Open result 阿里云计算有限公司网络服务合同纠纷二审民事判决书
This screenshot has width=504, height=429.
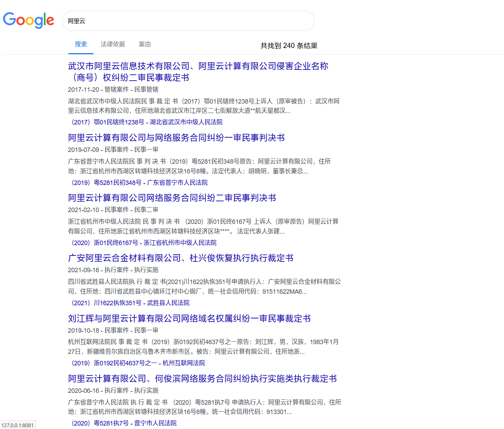pyautogui.click(x=172, y=198)
